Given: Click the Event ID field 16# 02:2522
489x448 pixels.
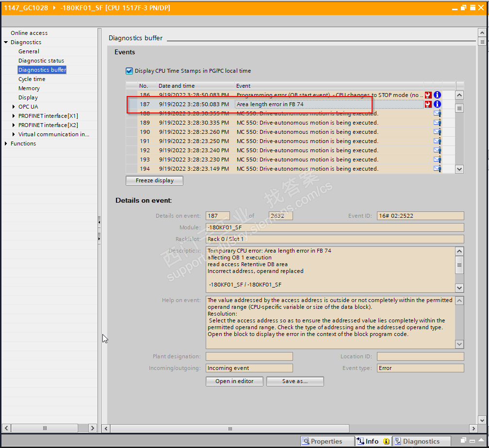Looking at the screenshot, I should click(x=421, y=216).
